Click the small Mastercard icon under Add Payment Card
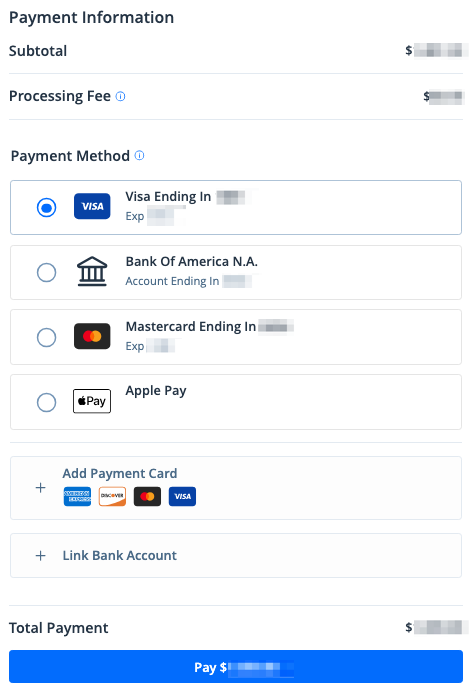 pyautogui.click(x=147, y=497)
